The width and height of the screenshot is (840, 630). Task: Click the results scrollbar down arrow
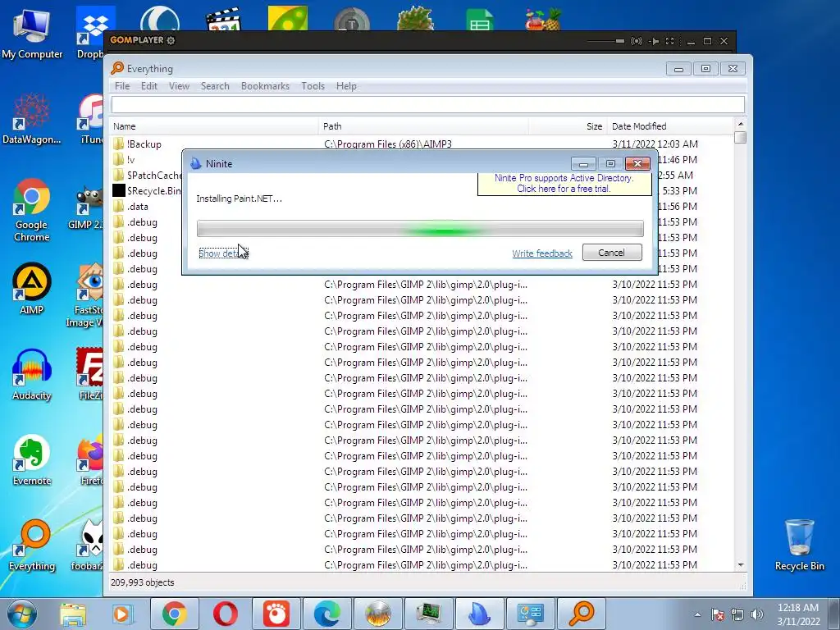[x=741, y=564]
